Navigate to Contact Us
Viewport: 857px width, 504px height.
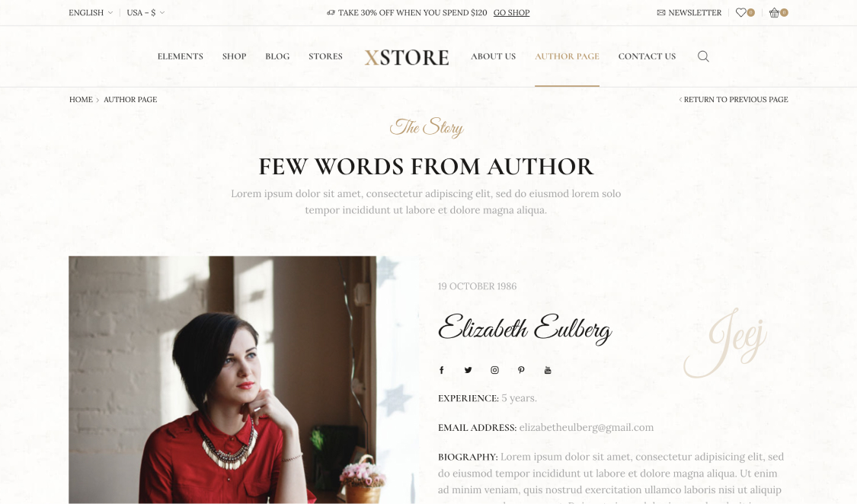[x=647, y=56]
